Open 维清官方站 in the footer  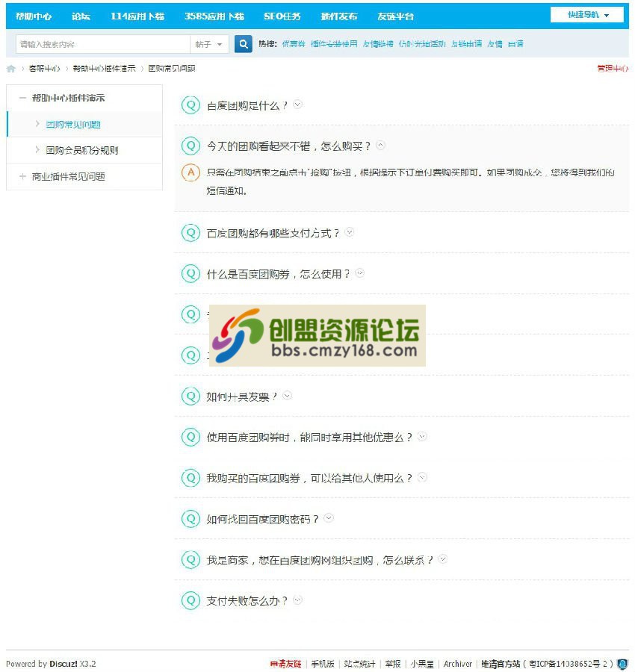click(501, 664)
